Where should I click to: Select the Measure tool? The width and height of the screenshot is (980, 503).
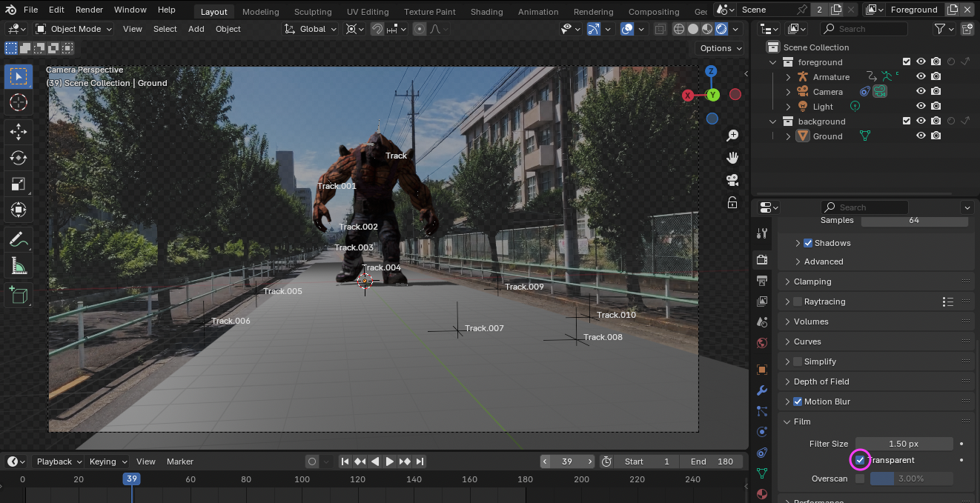(19, 266)
